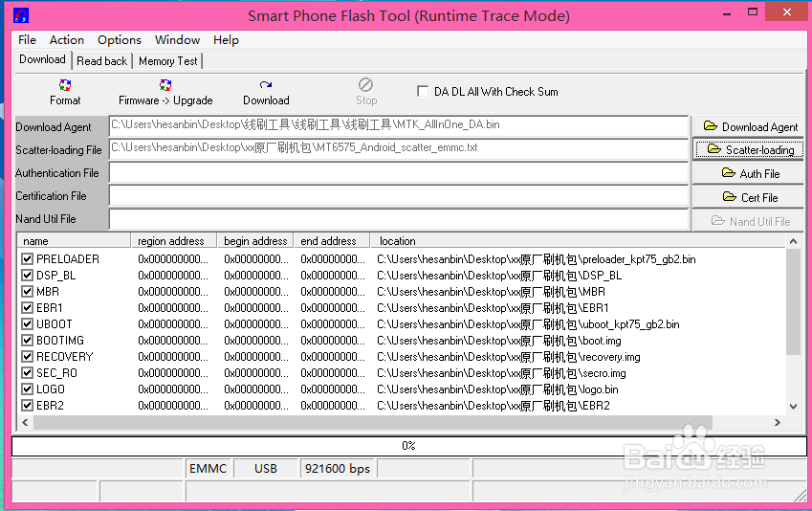
Task: Click the horizontal scrollbar thumb
Action: (x=373, y=422)
